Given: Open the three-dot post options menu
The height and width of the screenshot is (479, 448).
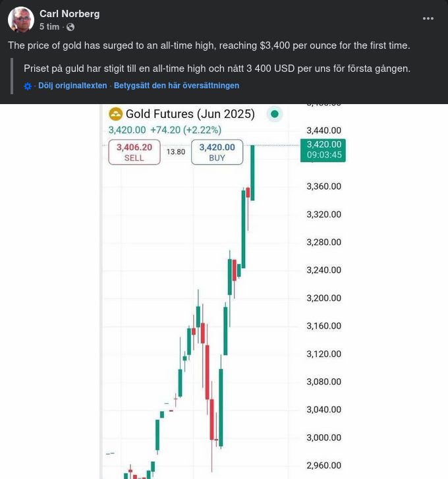Looking at the screenshot, I should click(428, 19).
